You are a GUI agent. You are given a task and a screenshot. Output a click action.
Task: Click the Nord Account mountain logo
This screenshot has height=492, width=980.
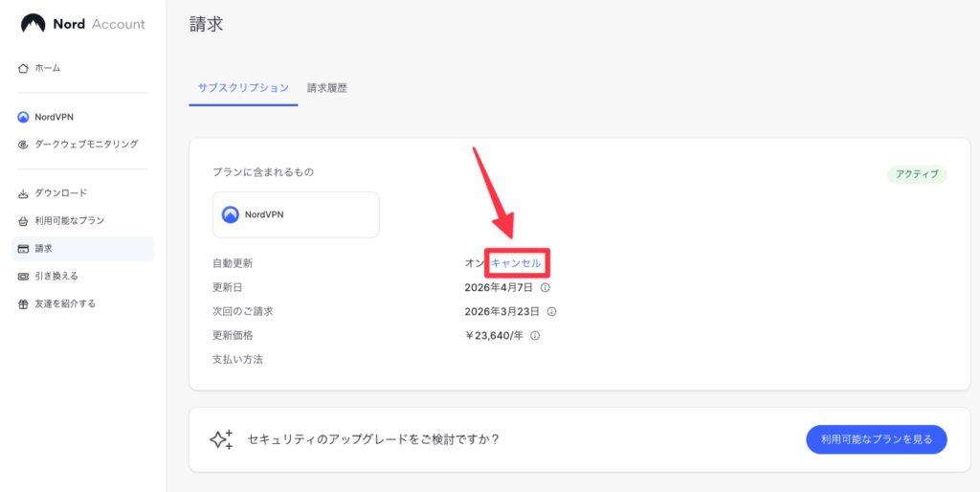[x=33, y=24]
